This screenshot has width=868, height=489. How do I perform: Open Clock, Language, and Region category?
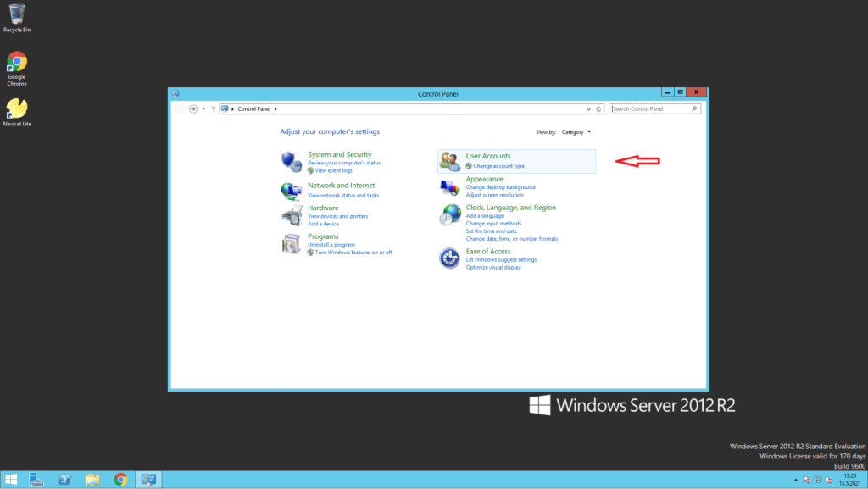511,208
